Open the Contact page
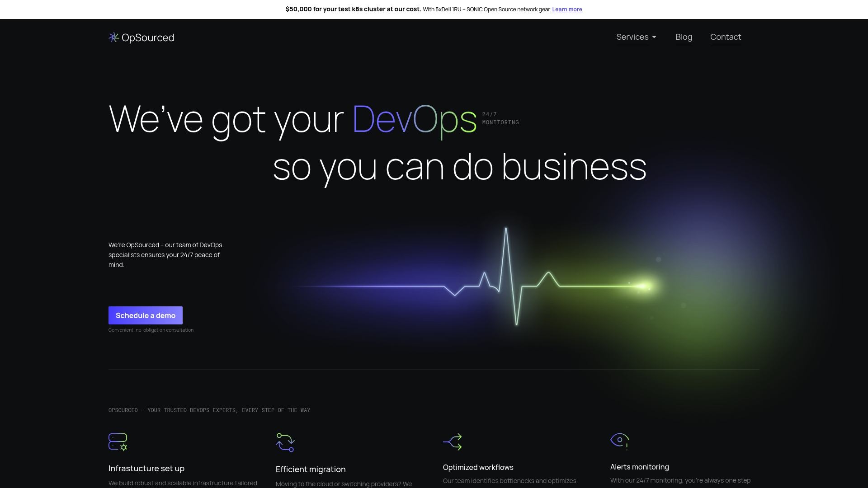The height and width of the screenshot is (488, 868). [x=726, y=37]
